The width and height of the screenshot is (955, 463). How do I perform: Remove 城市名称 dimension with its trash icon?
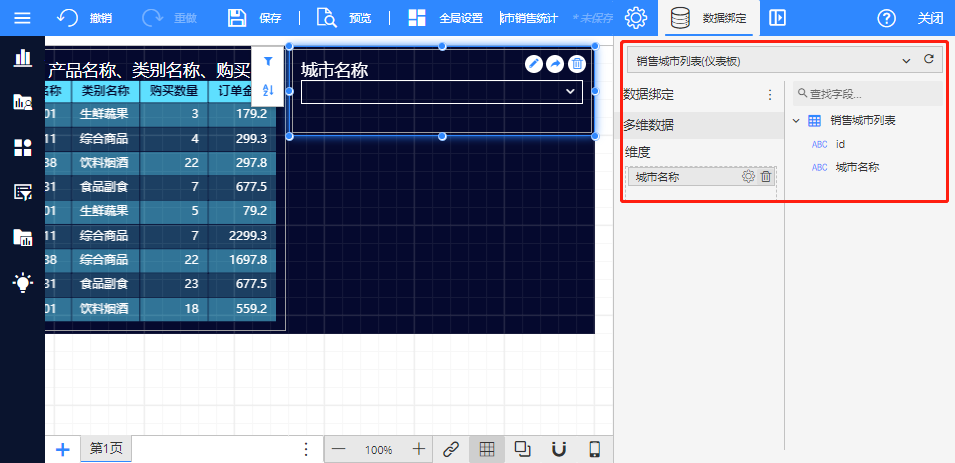tap(766, 177)
